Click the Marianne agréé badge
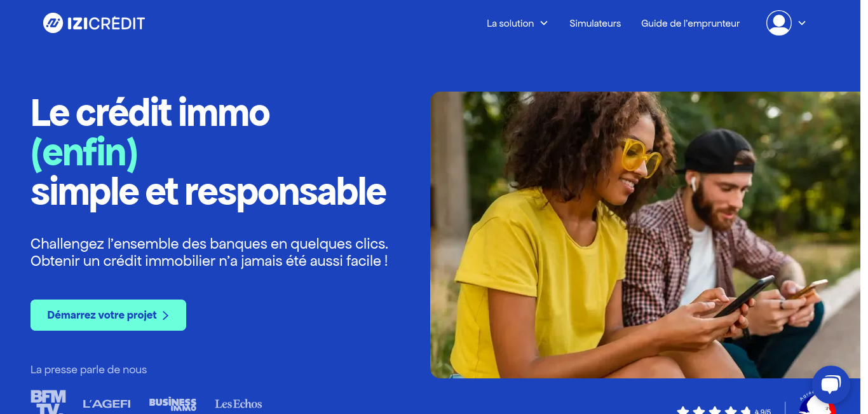The image size is (868, 414). point(817,404)
